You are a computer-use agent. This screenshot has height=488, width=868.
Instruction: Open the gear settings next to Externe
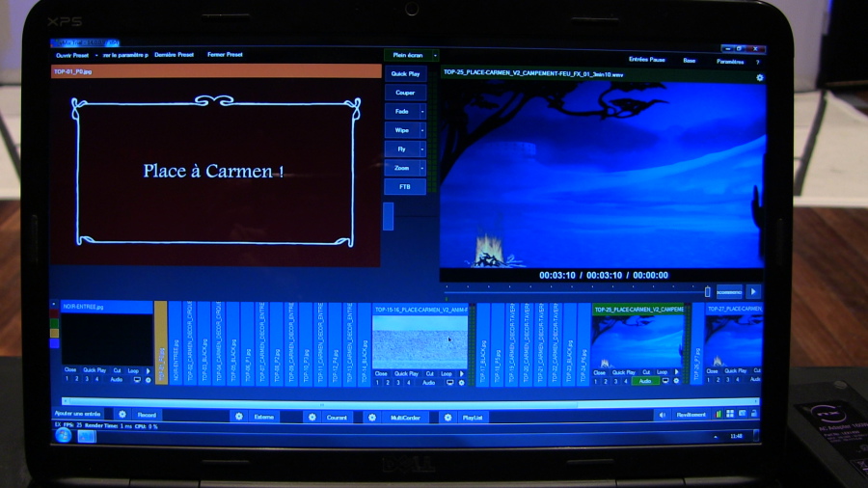point(238,417)
